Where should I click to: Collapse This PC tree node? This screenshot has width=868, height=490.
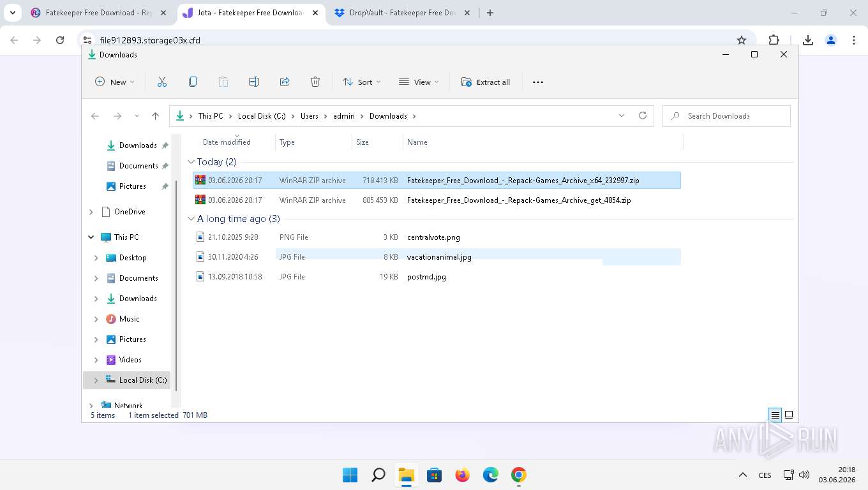pyautogui.click(x=91, y=237)
